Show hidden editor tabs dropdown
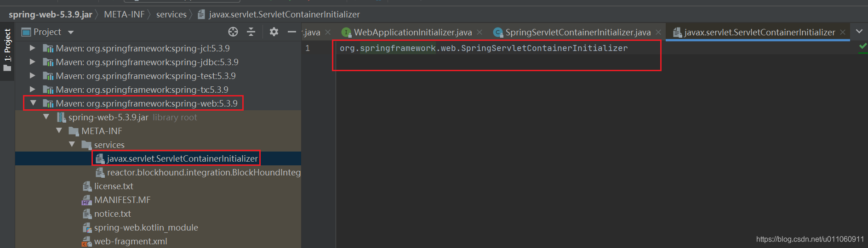The height and width of the screenshot is (248, 868). [x=859, y=32]
